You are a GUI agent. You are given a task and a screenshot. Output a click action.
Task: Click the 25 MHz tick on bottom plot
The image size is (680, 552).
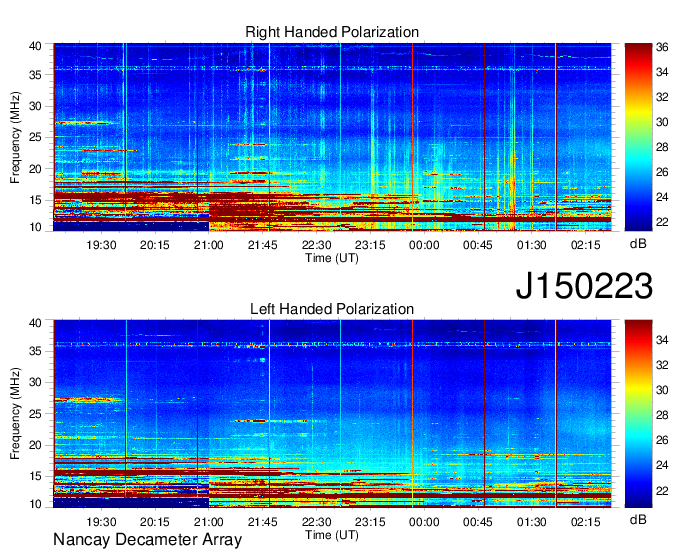click(35, 414)
